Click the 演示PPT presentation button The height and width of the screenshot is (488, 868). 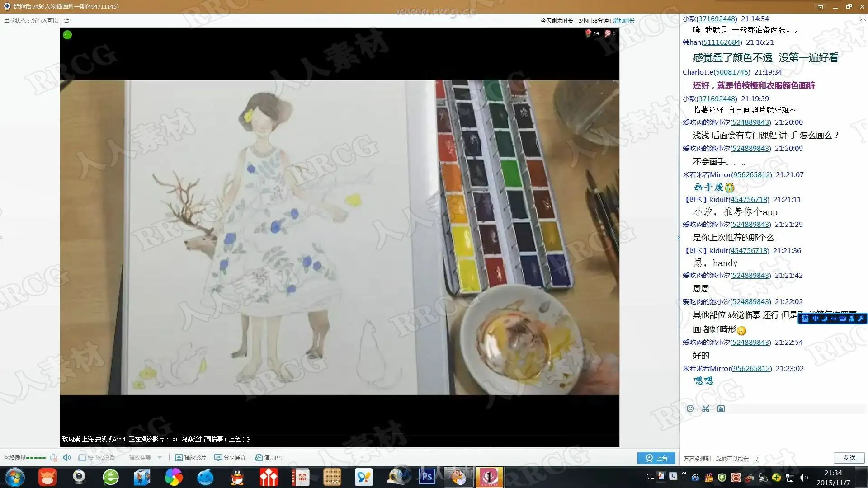[269, 457]
